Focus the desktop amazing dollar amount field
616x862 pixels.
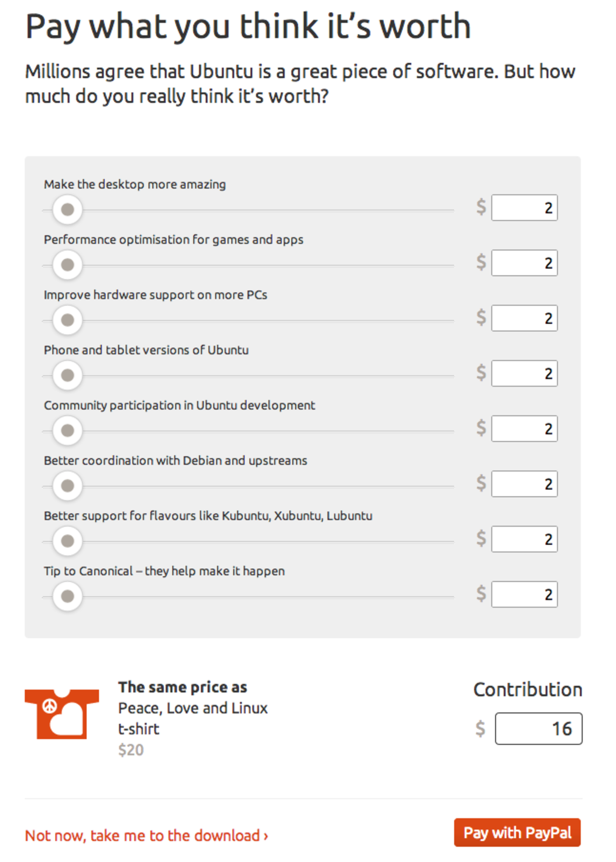click(524, 208)
